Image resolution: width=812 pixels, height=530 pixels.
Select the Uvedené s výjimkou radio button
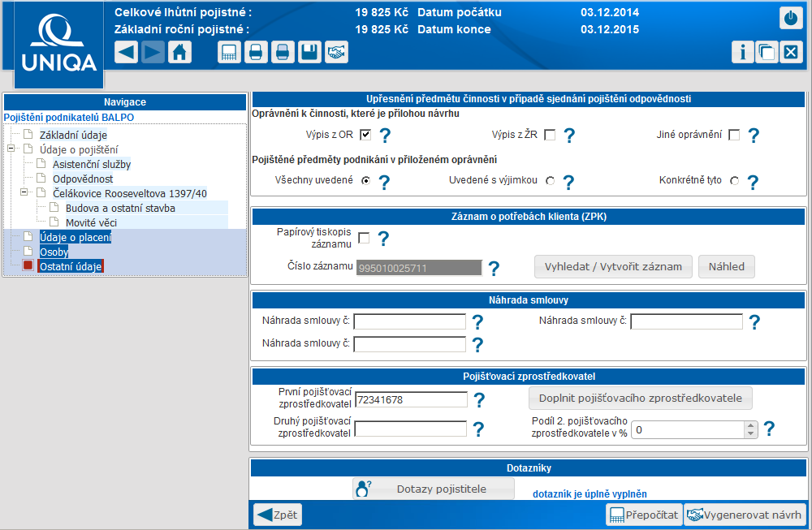(x=550, y=181)
